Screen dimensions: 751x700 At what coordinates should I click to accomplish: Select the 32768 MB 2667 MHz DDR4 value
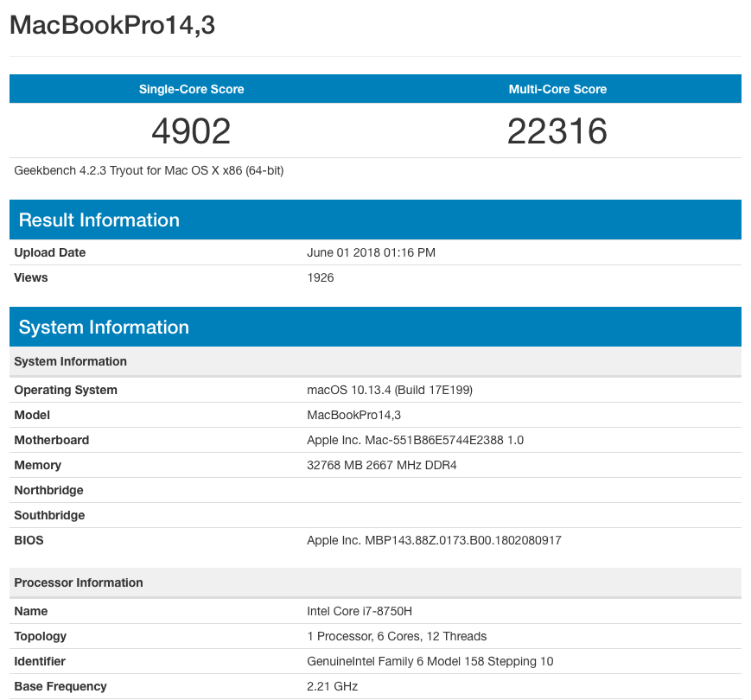click(382, 466)
